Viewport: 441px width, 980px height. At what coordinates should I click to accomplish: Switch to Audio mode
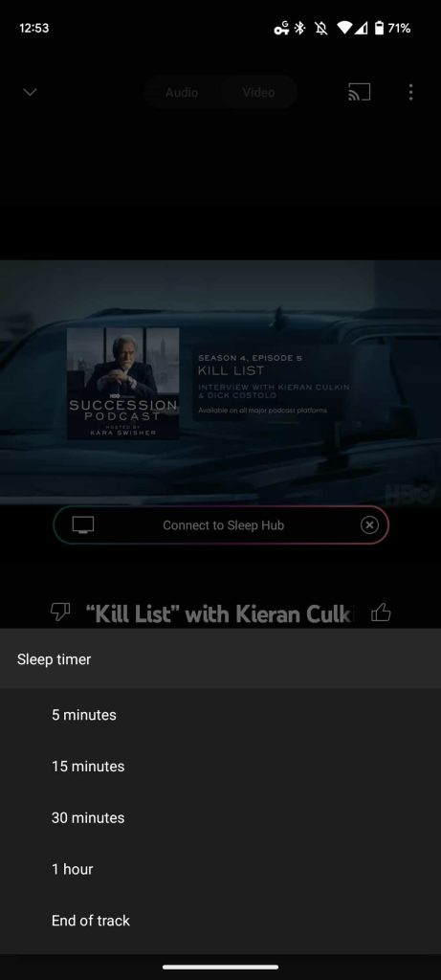click(182, 93)
